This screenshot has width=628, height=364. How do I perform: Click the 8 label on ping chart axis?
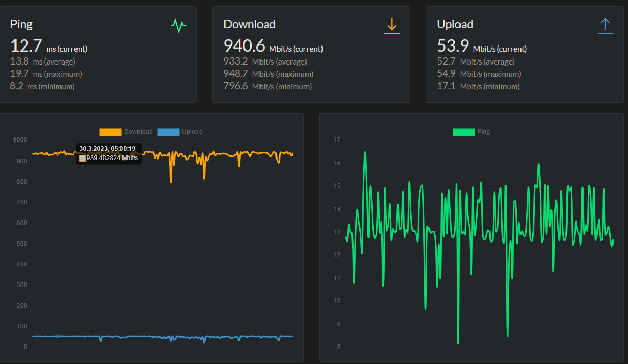click(x=339, y=347)
